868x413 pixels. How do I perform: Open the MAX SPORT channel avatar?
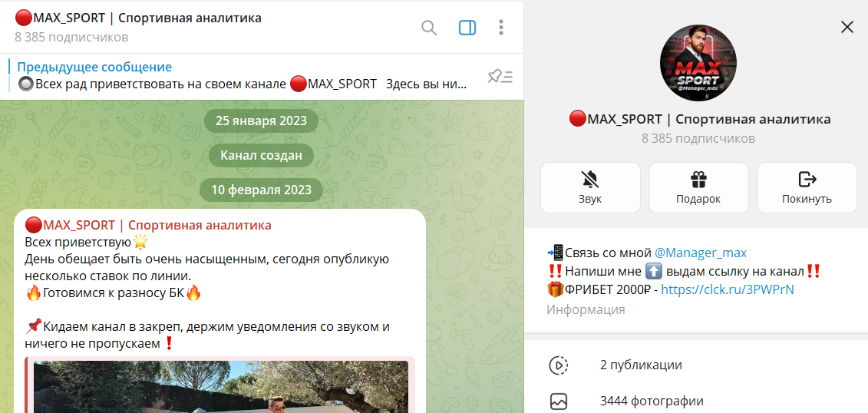point(698,62)
